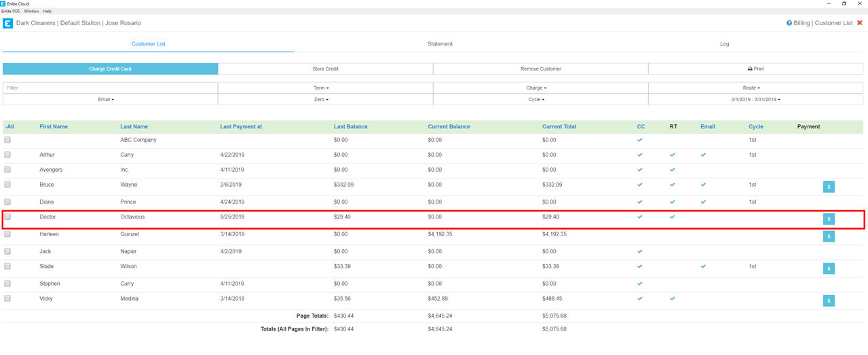Click the Email checkmark for Bruce Wayne
868x355 pixels.
pos(704,185)
